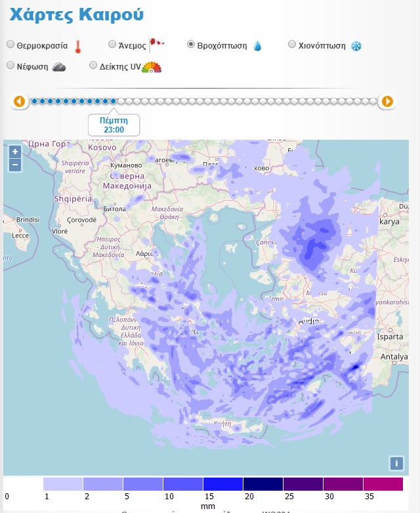Click the water drop icon next to Βροχόπτωση

point(257,46)
